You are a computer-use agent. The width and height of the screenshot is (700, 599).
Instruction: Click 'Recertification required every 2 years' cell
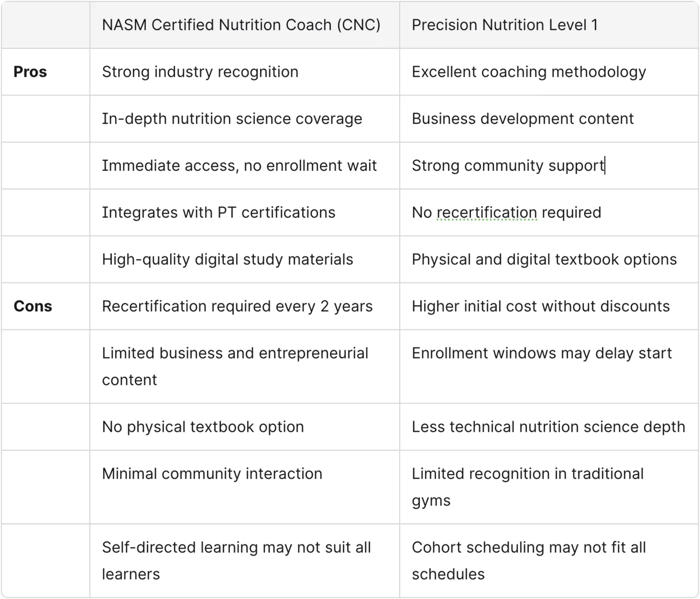point(237,306)
